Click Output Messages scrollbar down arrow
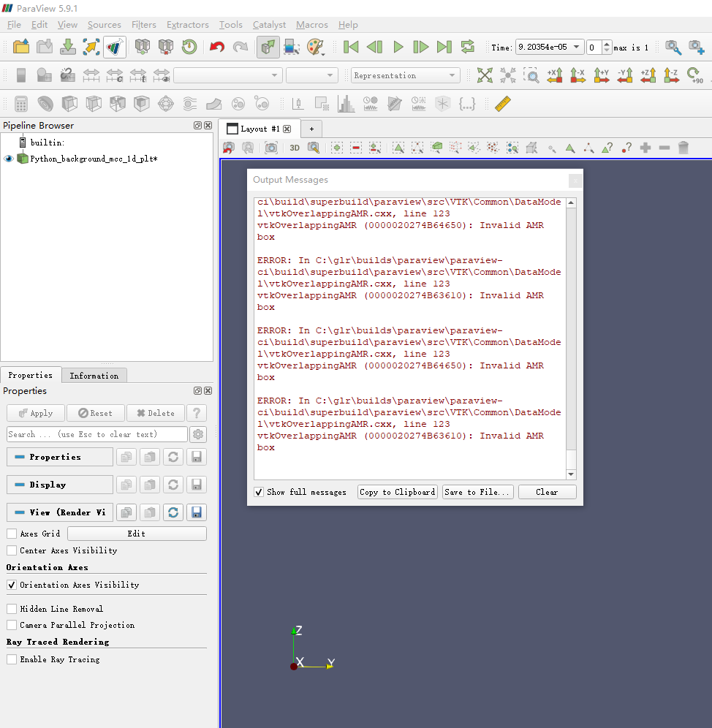Screen dimensions: 712x728 (x=571, y=474)
